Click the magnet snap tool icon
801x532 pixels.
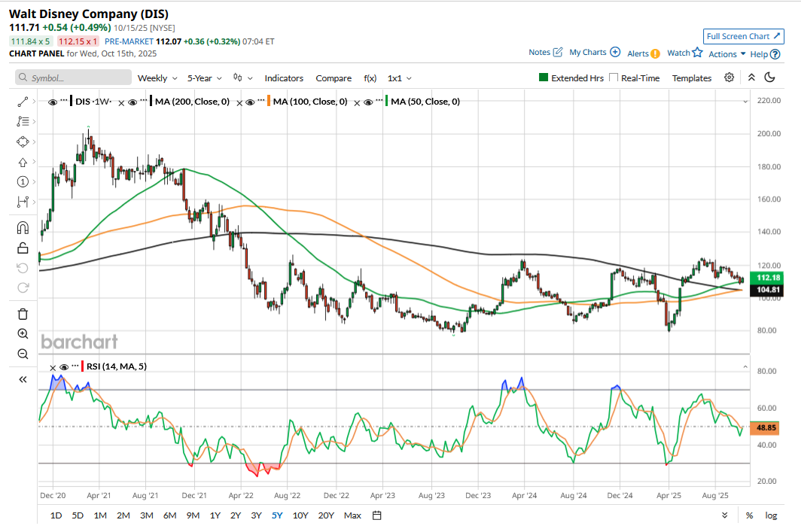pyautogui.click(x=23, y=228)
